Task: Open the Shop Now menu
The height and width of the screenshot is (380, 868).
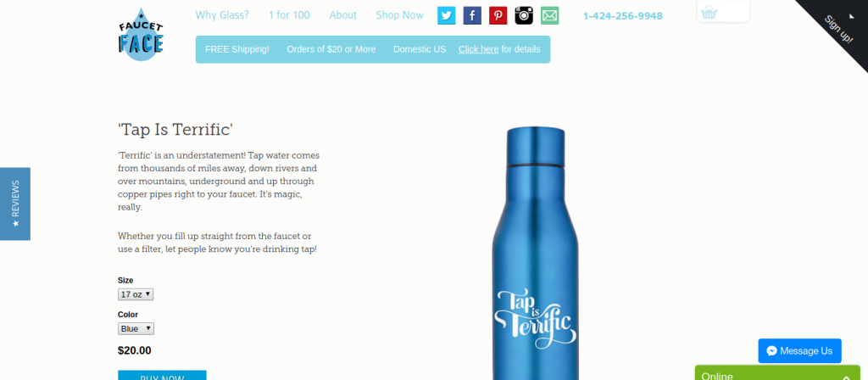Action: click(x=400, y=15)
